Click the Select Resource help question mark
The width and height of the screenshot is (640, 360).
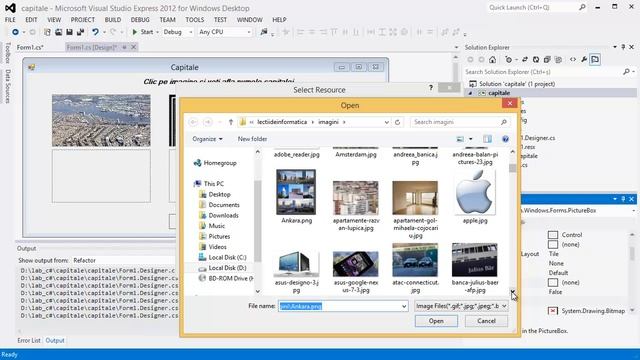point(431,88)
